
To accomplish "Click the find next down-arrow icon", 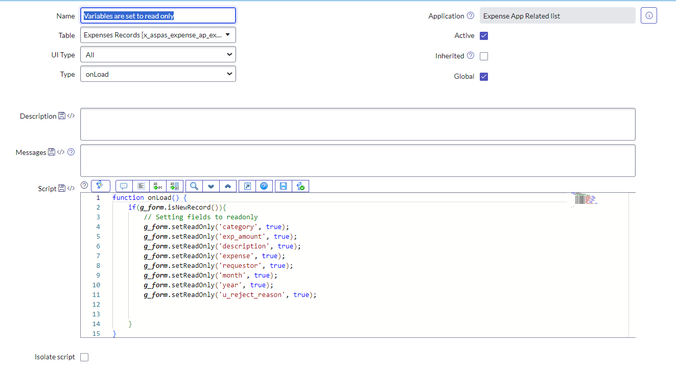I will click(x=211, y=186).
